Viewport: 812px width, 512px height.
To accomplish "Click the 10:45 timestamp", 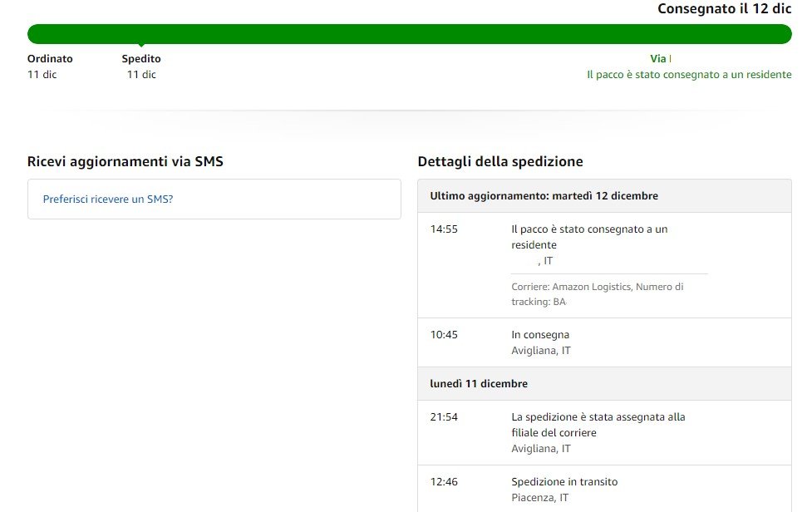I will click(444, 335).
